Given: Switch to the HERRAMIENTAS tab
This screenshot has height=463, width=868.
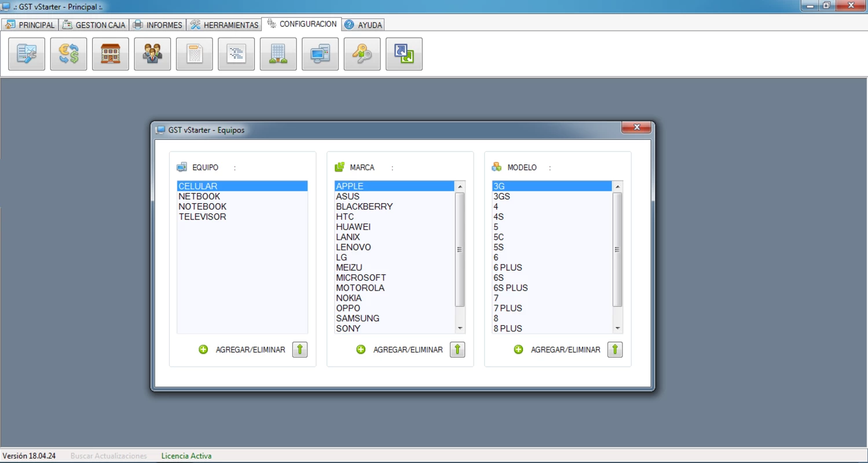Looking at the screenshot, I should [x=224, y=25].
